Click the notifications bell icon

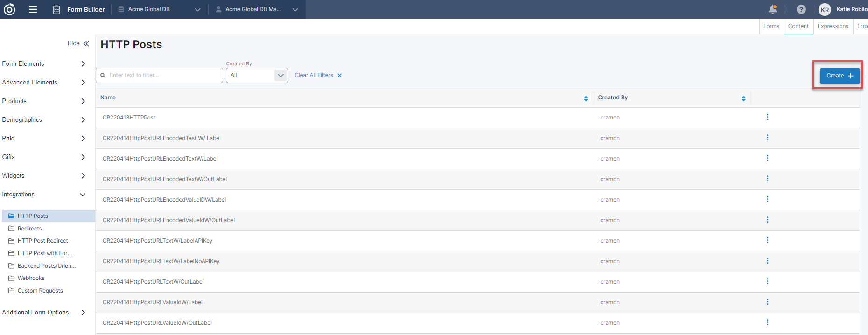click(x=773, y=9)
